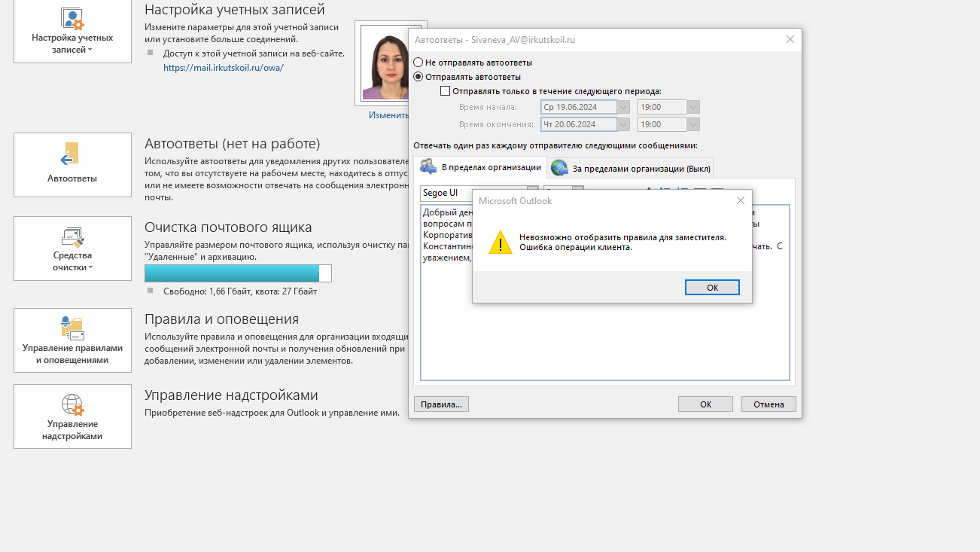Click the Правила... button
This screenshot has width=980, height=552.
(x=441, y=404)
